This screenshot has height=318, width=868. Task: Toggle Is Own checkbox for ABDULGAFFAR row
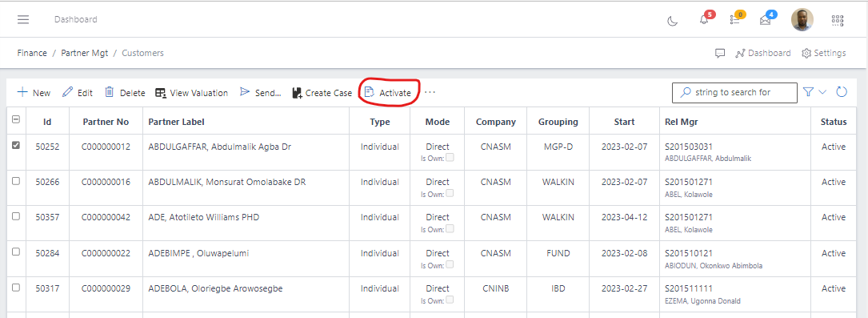click(450, 158)
